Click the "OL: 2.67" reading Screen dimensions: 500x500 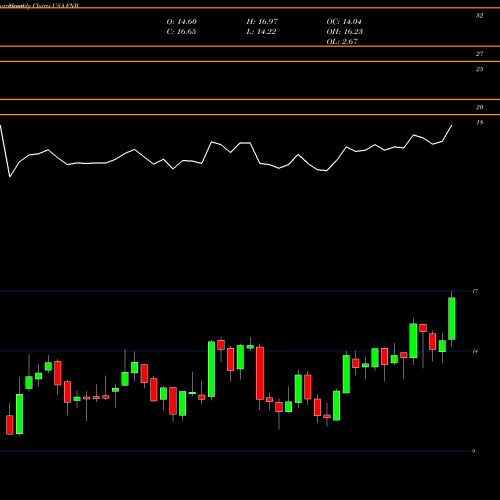tap(342, 42)
